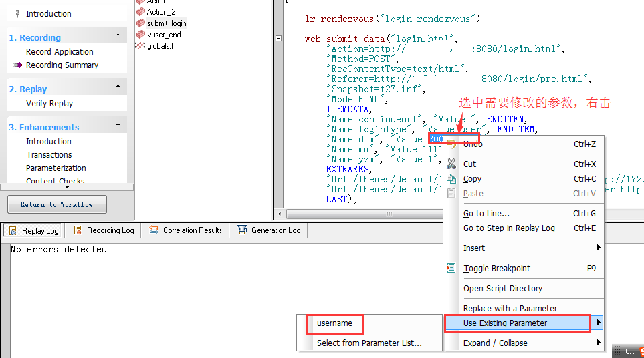Click the Correlation Results tab icon
The width and height of the screenshot is (644, 358).
pyautogui.click(x=154, y=230)
